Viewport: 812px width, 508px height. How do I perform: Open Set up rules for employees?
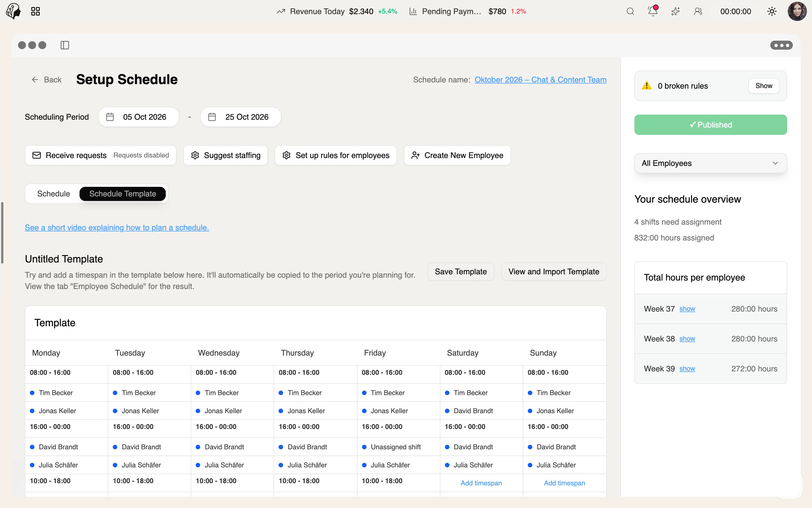[x=336, y=155]
